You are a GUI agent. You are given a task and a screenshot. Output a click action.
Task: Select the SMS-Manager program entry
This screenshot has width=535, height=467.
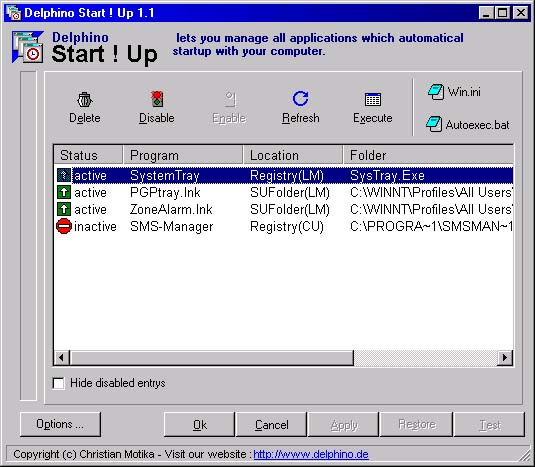click(172, 226)
